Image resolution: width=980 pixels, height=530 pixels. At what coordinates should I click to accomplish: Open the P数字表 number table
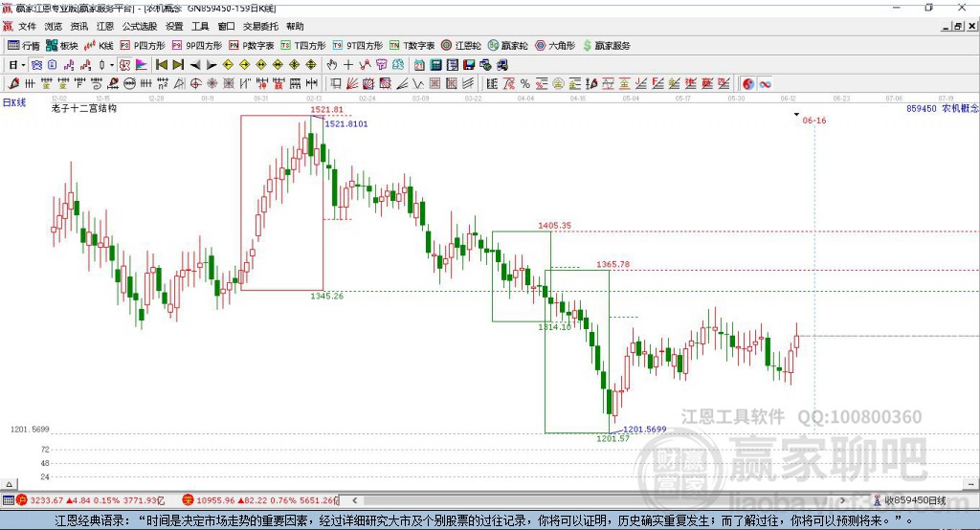click(252, 46)
